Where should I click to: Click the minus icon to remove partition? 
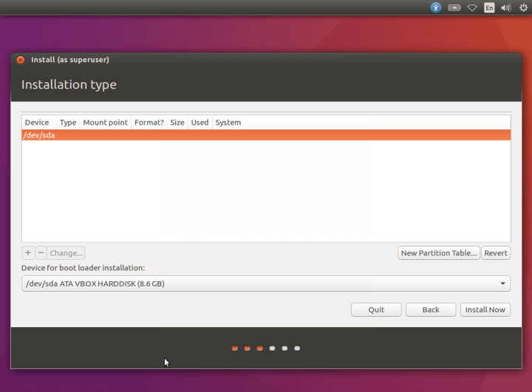[x=41, y=253]
